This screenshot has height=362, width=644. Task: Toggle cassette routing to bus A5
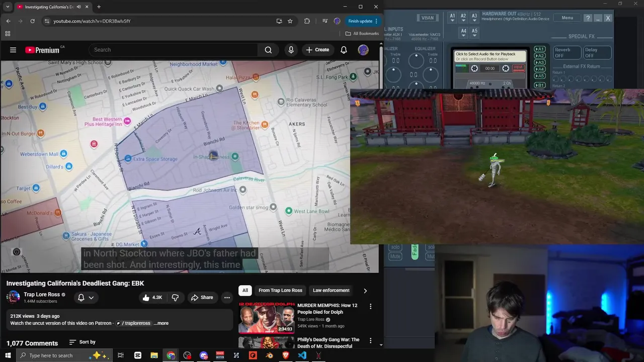(x=539, y=76)
